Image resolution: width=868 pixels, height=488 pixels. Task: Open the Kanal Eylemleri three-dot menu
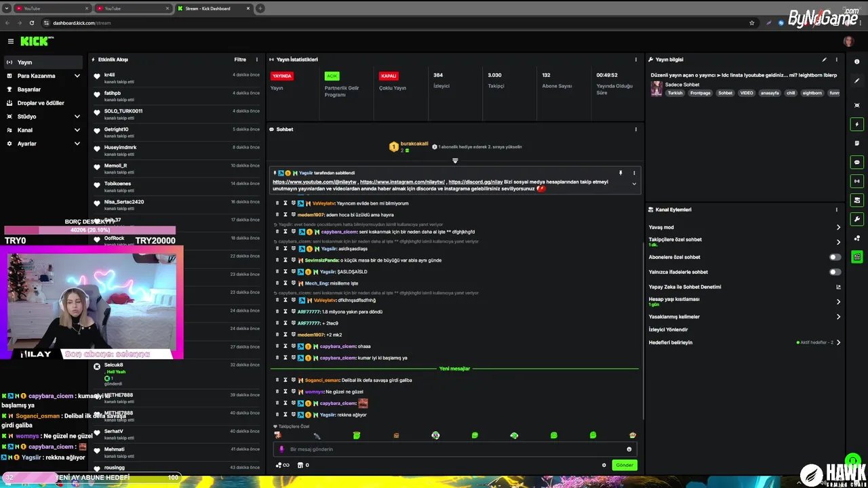pyautogui.click(x=837, y=210)
